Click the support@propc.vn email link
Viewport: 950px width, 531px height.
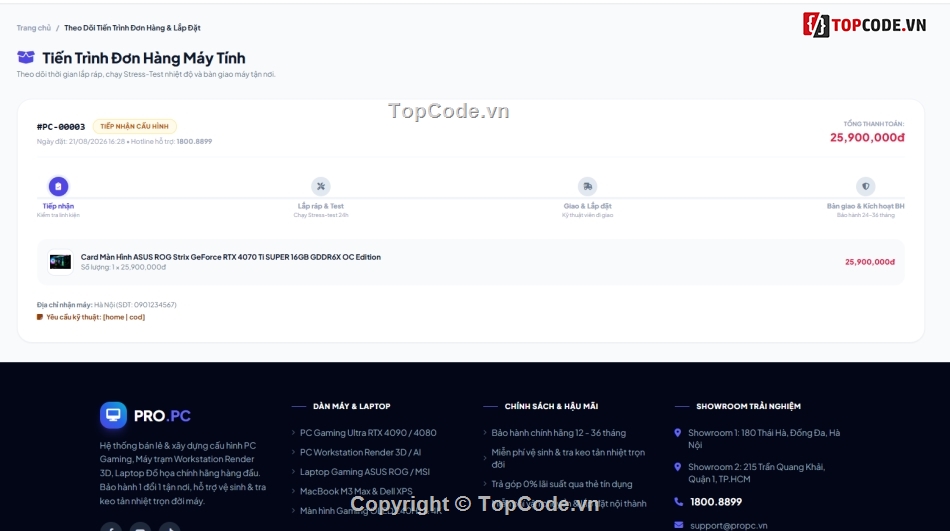(729, 526)
